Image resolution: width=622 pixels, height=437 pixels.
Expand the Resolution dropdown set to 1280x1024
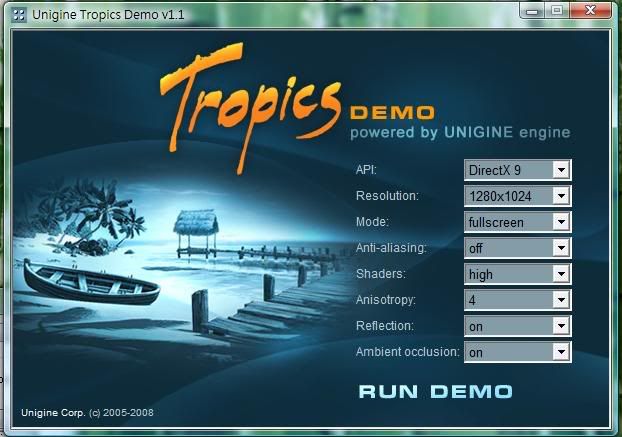[517, 196]
